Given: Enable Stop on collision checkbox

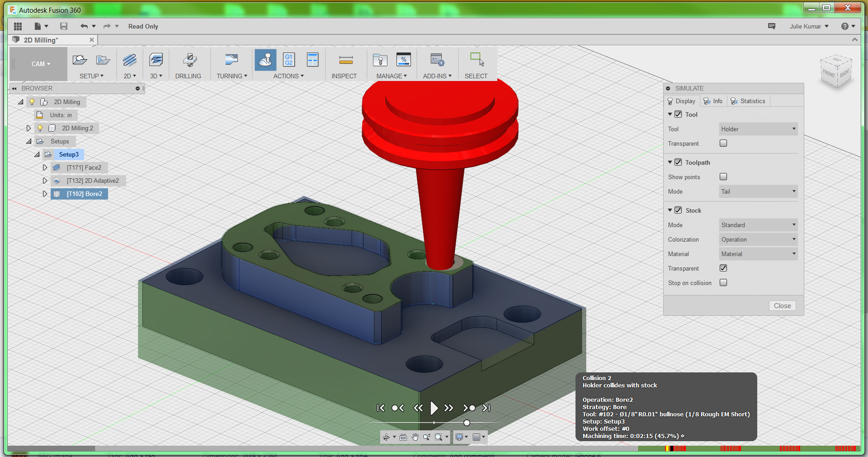Looking at the screenshot, I should point(723,283).
